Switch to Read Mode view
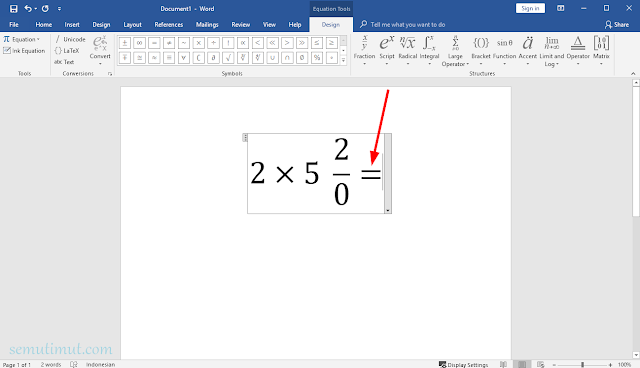This screenshot has width=640, height=368. point(503,364)
